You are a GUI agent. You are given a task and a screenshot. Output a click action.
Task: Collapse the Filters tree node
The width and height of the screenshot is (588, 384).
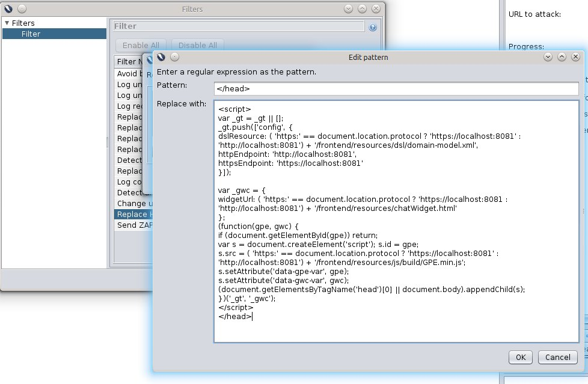7,23
